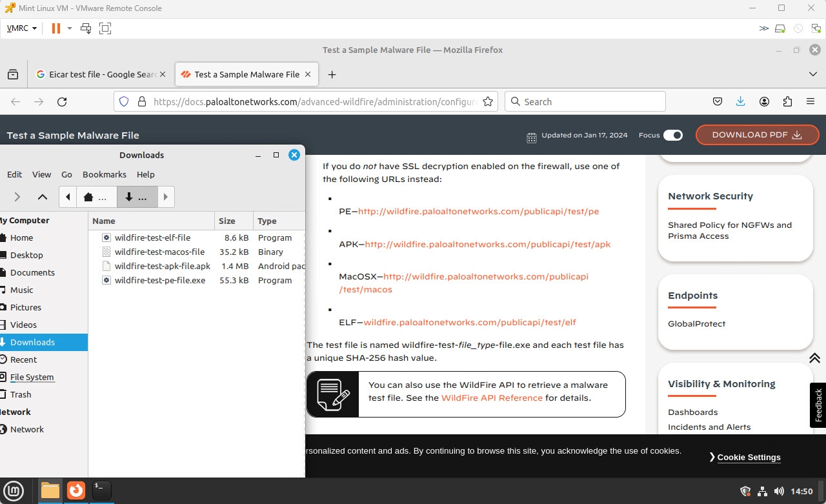Viewport: 826px width, 504px height.
Task: Click the Save to Pocket icon
Action: [x=717, y=102]
